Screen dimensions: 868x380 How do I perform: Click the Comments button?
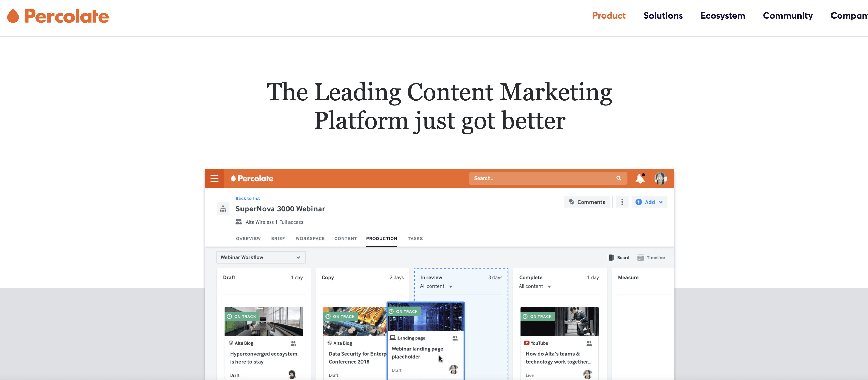[587, 202]
